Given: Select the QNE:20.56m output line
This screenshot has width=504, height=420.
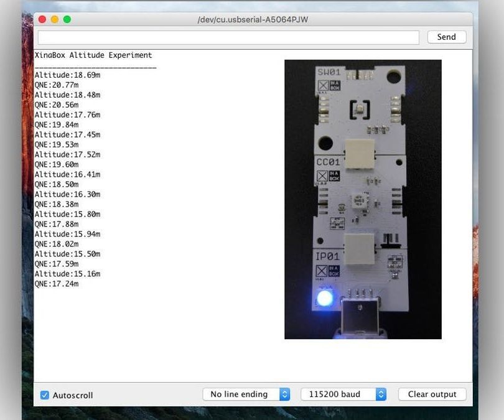Looking at the screenshot, I should coord(57,105).
